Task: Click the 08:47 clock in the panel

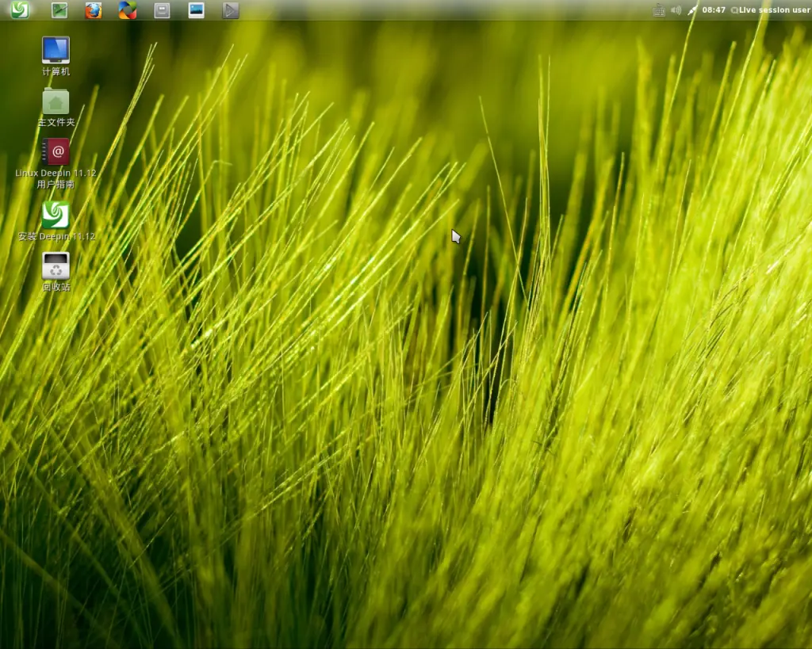Action: click(x=714, y=10)
